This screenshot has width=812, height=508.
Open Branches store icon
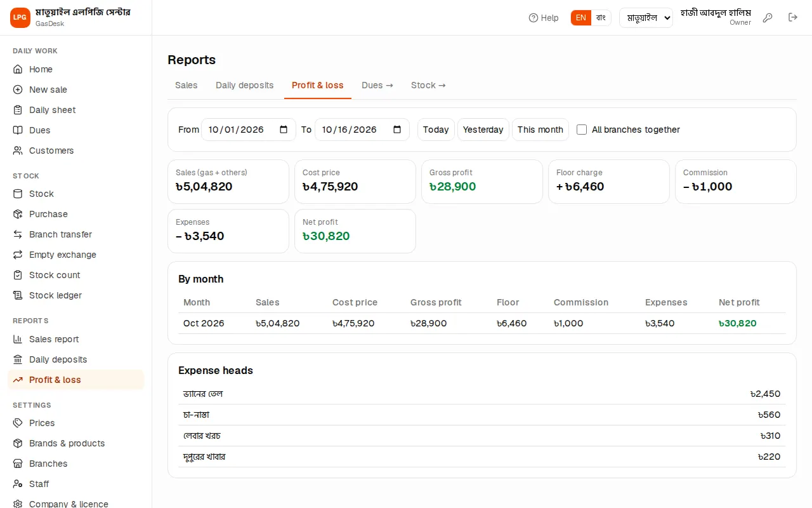point(18,464)
